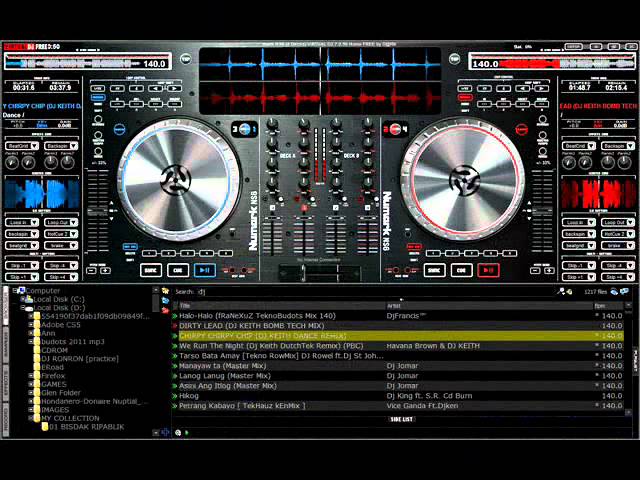
Task: Select track We Run The Night
Action: [398, 346]
